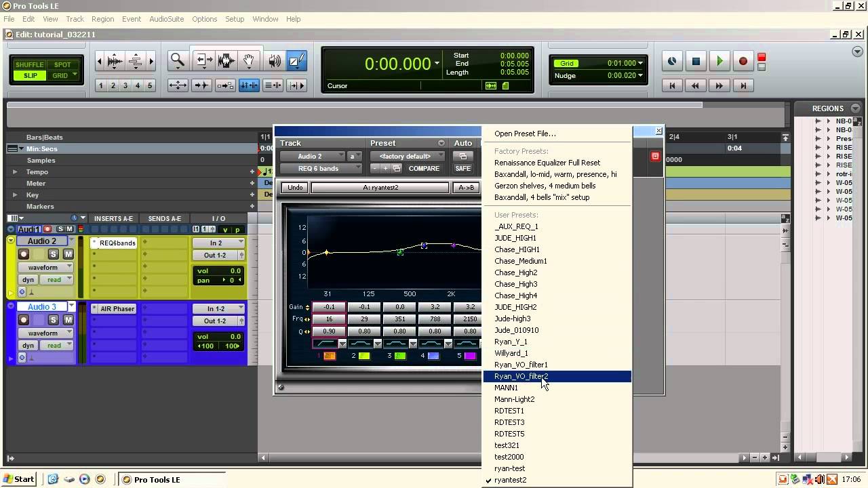Image resolution: width=868 pixels, height=488 pixels.
Task: Click the red target button in plug-in window
Action: coord(655,157)
